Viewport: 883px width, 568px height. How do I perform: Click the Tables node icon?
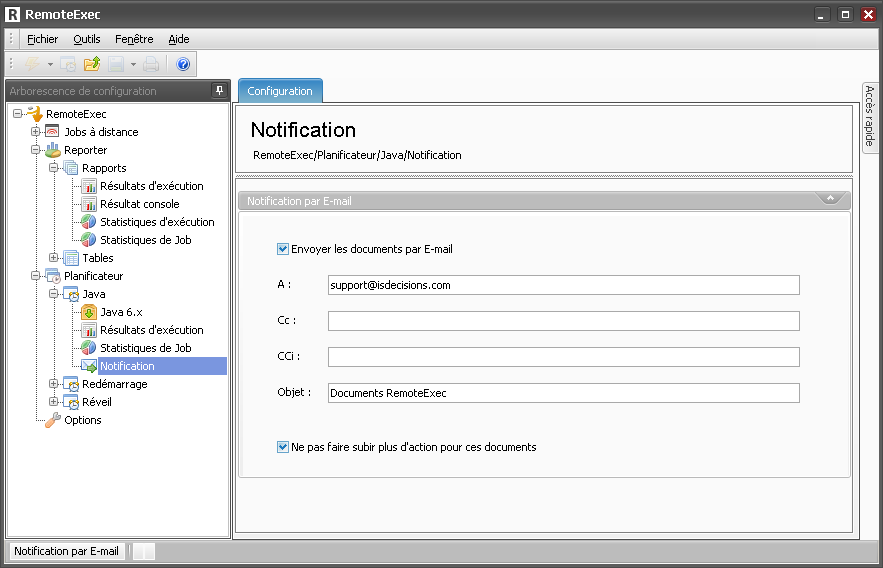[x=70, y=258]
